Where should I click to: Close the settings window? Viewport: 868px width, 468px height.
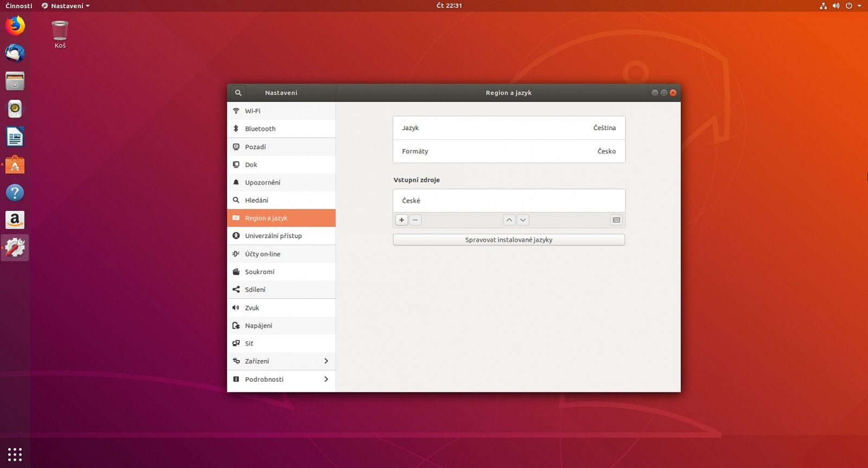pyautogui.click(x=673, y=93)
